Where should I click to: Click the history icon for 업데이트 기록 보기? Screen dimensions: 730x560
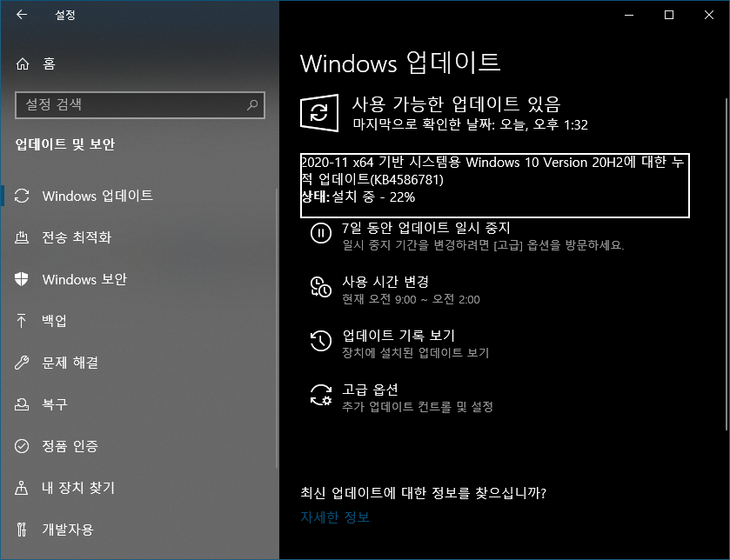321,341
